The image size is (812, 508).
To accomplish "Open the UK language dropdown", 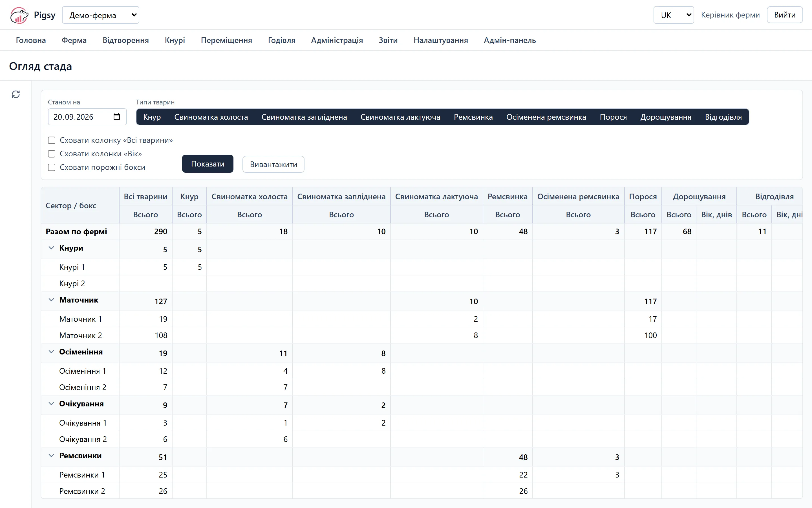I will click(x=673, y=15).
